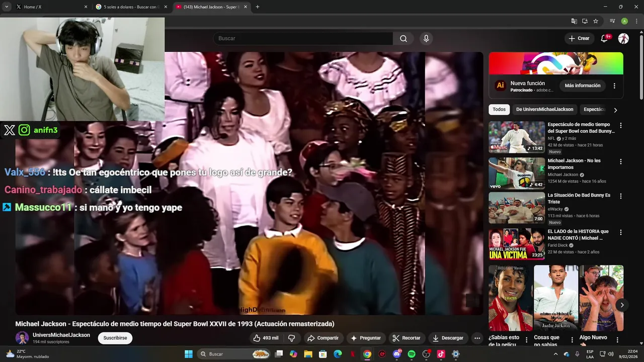The width and height of the screenshot is (644, 362).
Task: Click install app icon in address bar
Action: point(585,21)
